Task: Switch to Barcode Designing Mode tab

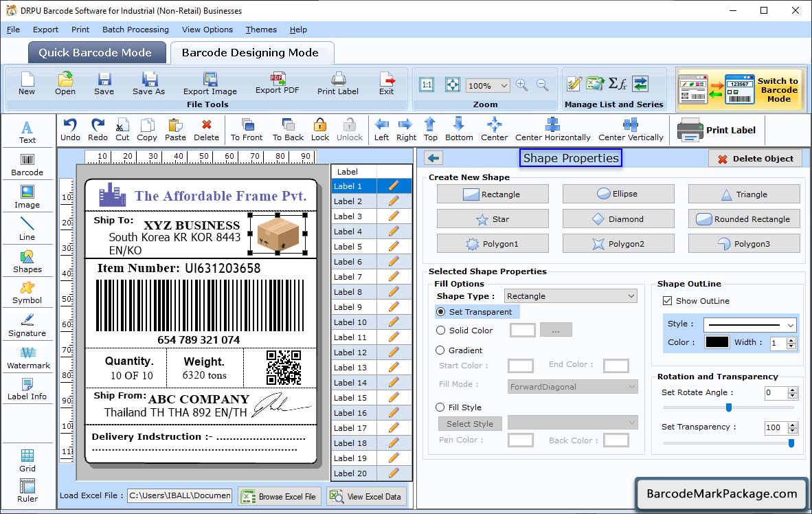Action: (251, 52)
